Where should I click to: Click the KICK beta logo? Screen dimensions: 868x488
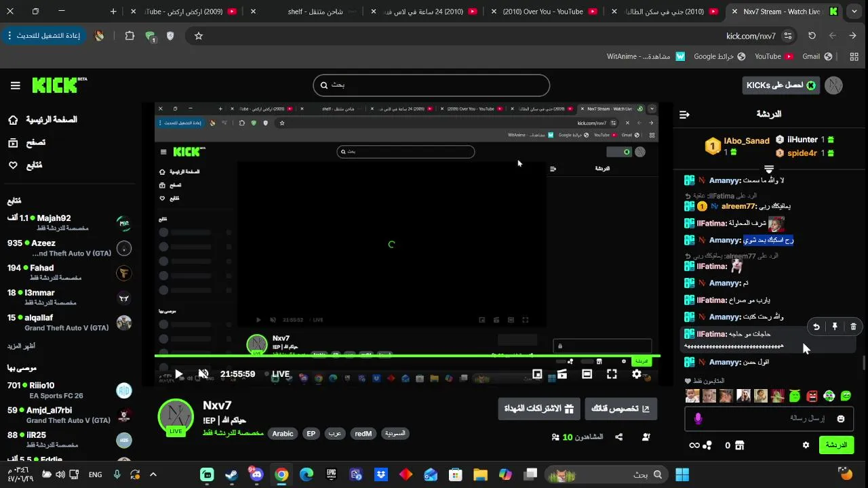60,85
